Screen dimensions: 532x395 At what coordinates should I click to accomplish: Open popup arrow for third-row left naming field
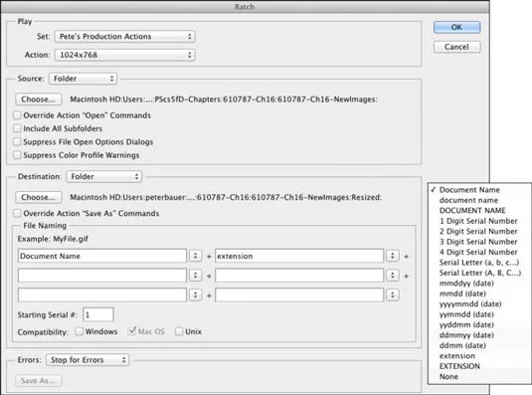coord(196,295)
